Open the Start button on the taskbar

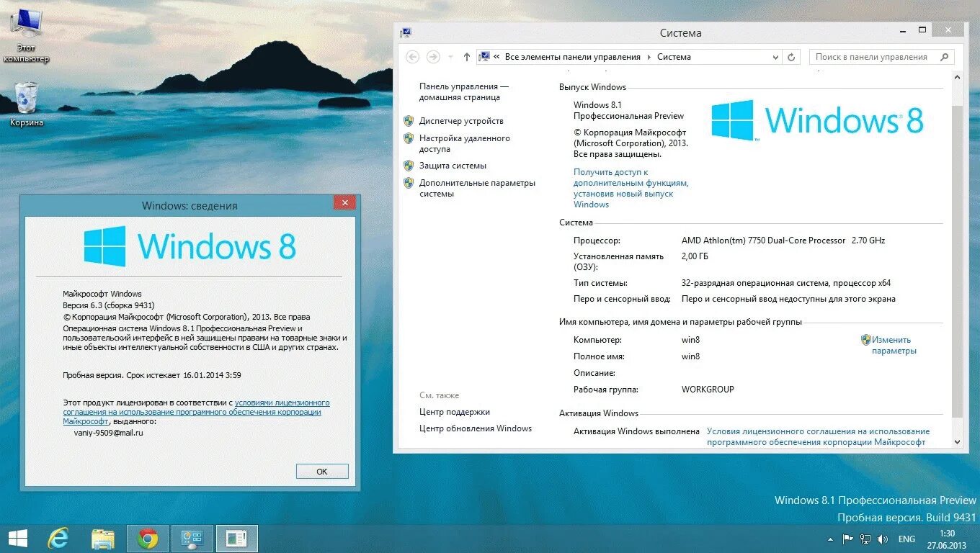point(17,539)
